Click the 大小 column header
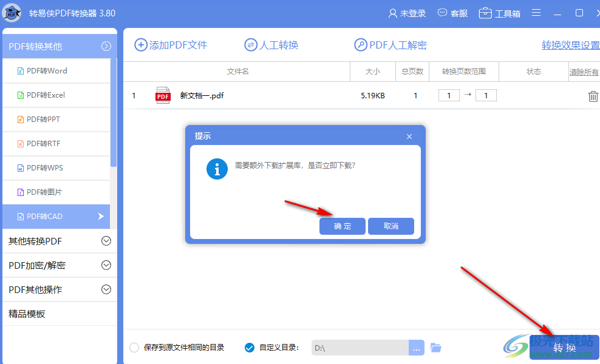This screenshot has height=364, width=600. (x=373, y=72)
